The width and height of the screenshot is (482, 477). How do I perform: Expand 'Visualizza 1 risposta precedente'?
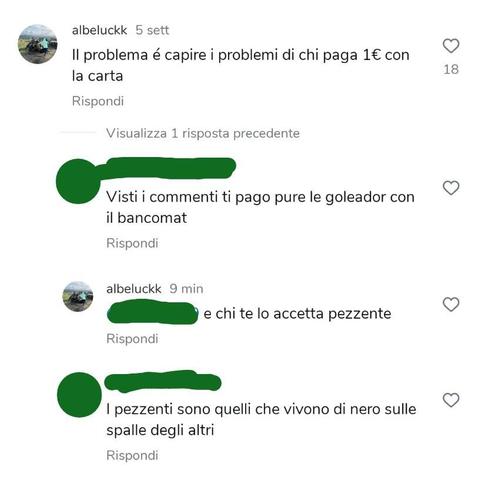(203, 133)
